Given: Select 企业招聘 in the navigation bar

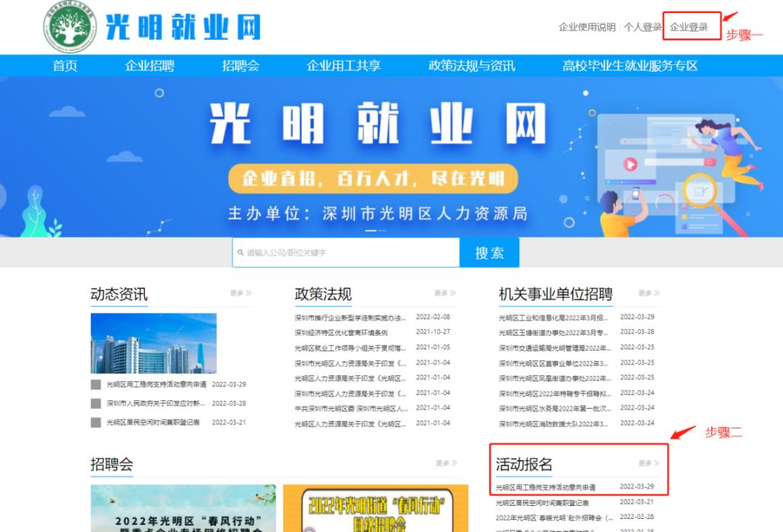Looking at the screenshot, I should coord(149,66).
